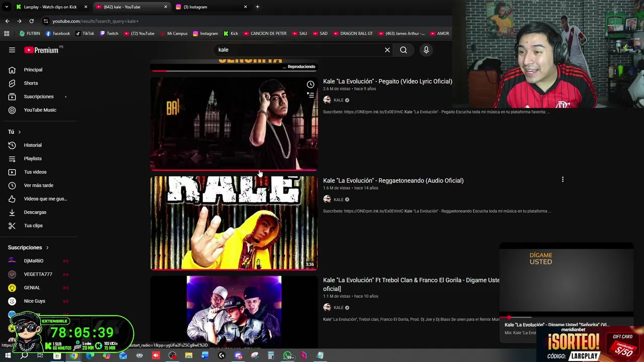The height and width of the screenshot is (362, 644).
Task: Open DjMaRiiO subscription channel
Action: click(38, 261)
